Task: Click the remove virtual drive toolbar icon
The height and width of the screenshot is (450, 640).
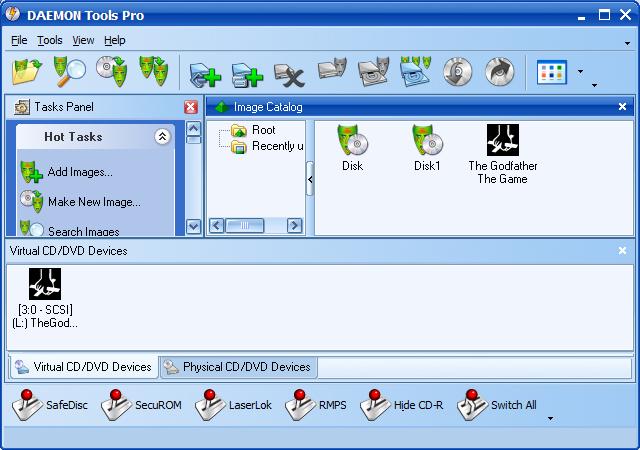Action: (289, 74)
